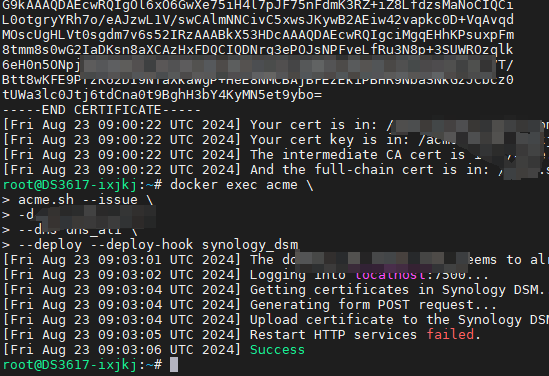The width and height of the screenshot is (549, 376).
Task: Click 'Your cert is in:' log line
Action: click(313, 125)
